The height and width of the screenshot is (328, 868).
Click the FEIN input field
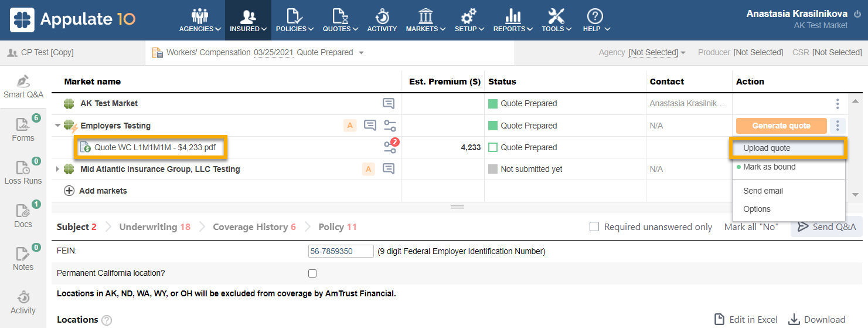point(341,251)
